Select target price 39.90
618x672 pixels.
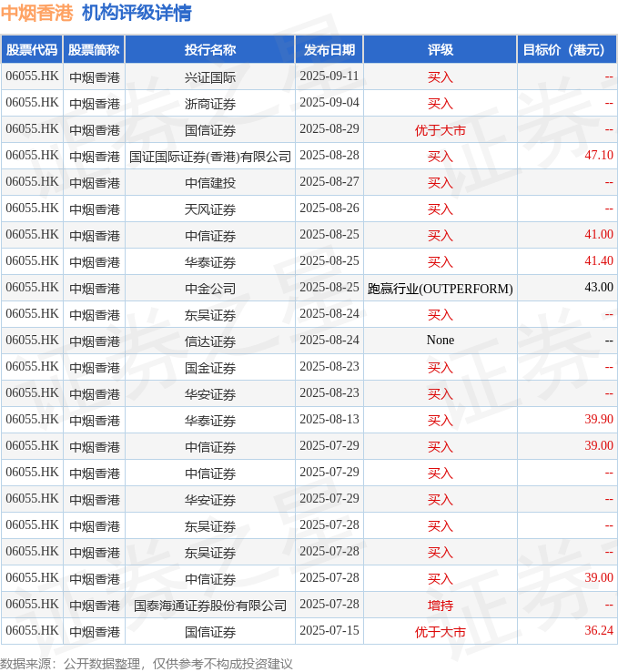click(x=599, y=420)
